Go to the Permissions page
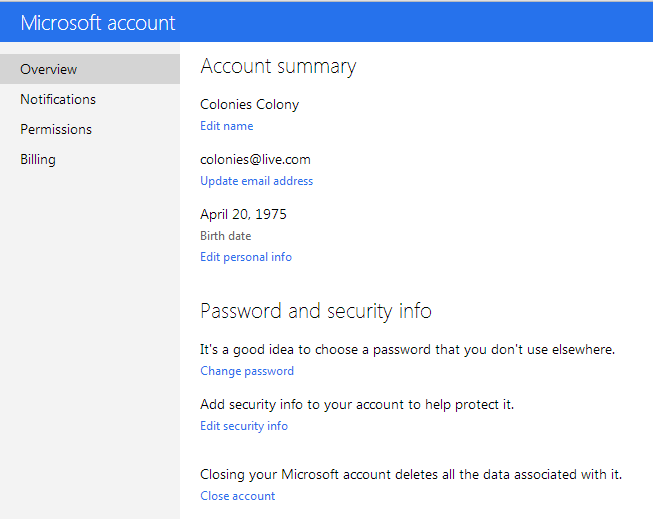The height and width of the screenshot is (519, 653). pos(56,129)
